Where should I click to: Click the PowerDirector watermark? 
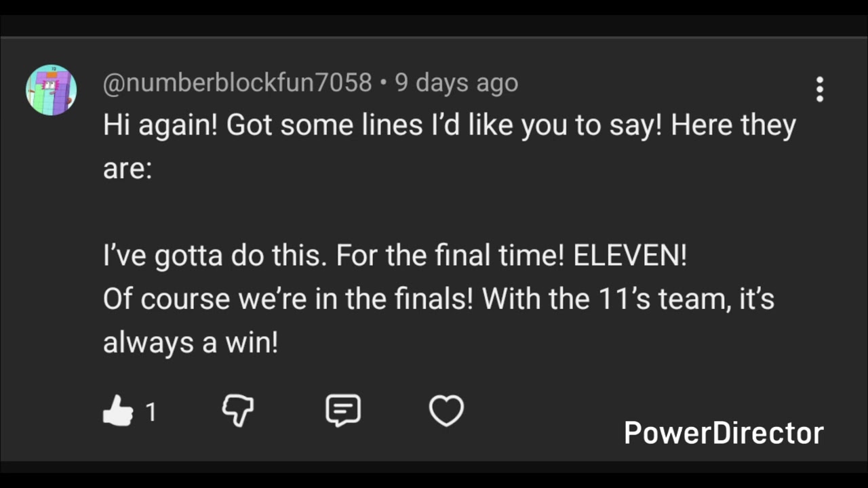(x=724, y=433)
